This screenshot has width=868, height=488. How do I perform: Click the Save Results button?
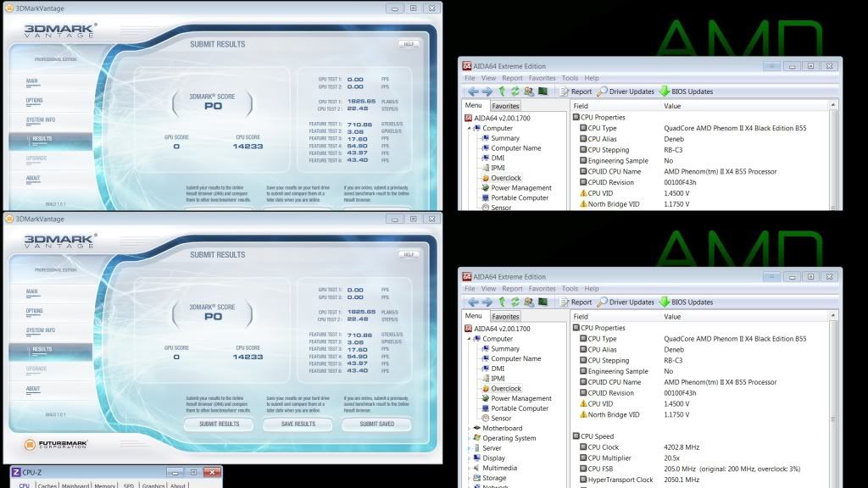[298, 424]
